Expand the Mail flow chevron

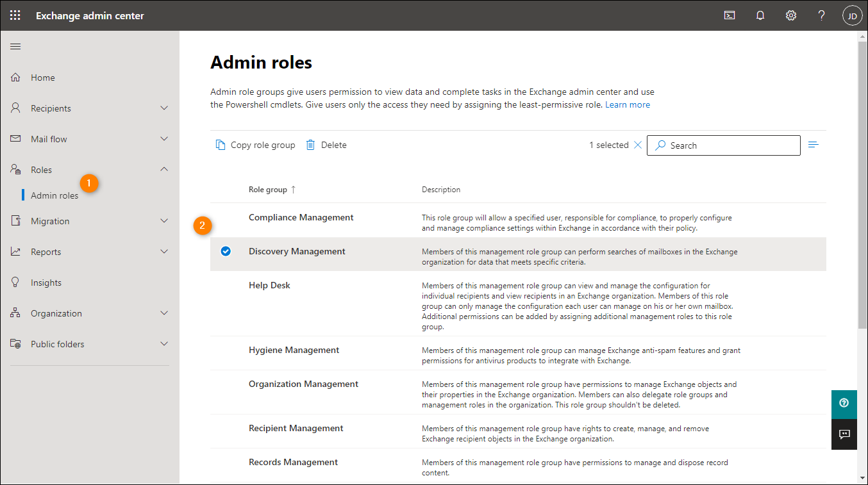pyautogui.click(x=164, y=139)
